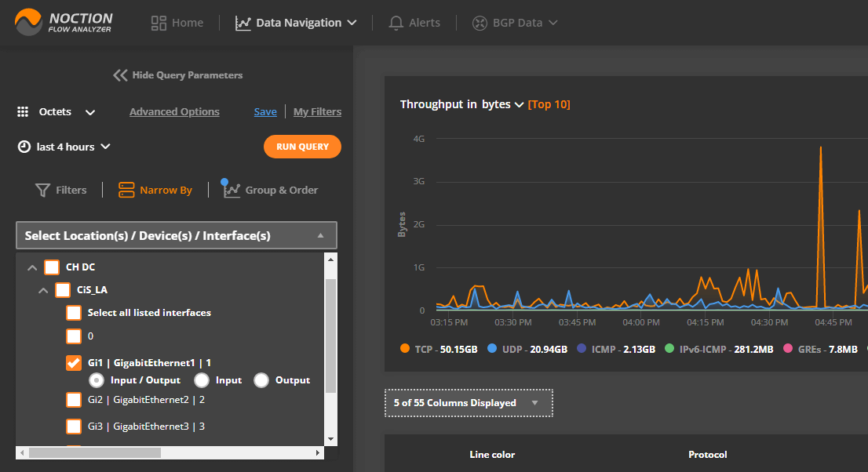The width and height of the screenshot is (868, 472).
Task: Click the horizontal scrollbar right arrow
Action: click(318, 452)
